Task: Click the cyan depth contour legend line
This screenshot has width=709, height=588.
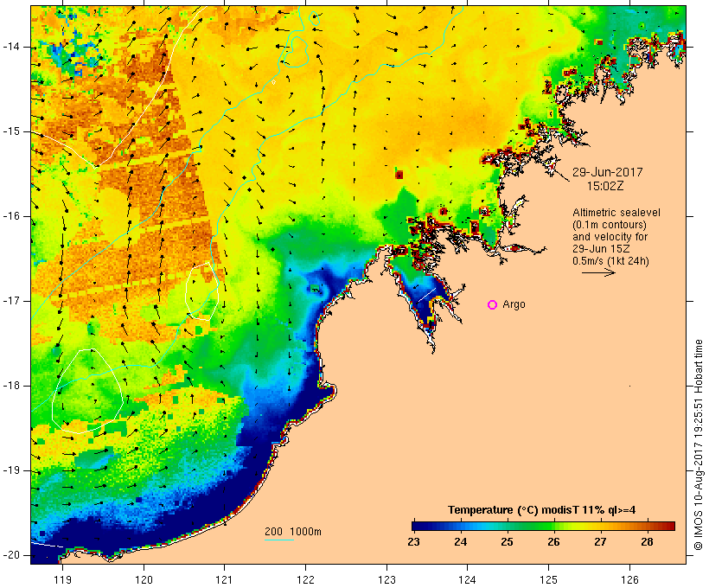Action: click(x=279, y=540)
